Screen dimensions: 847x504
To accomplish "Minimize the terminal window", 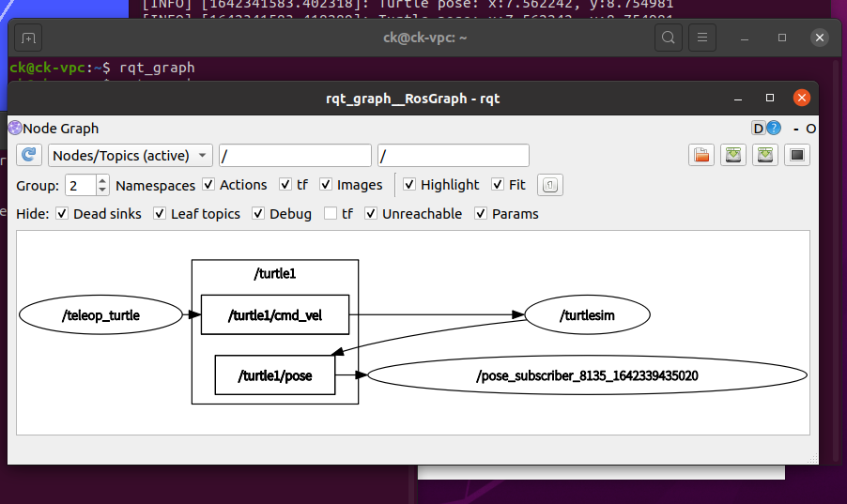I will [745, 38].
